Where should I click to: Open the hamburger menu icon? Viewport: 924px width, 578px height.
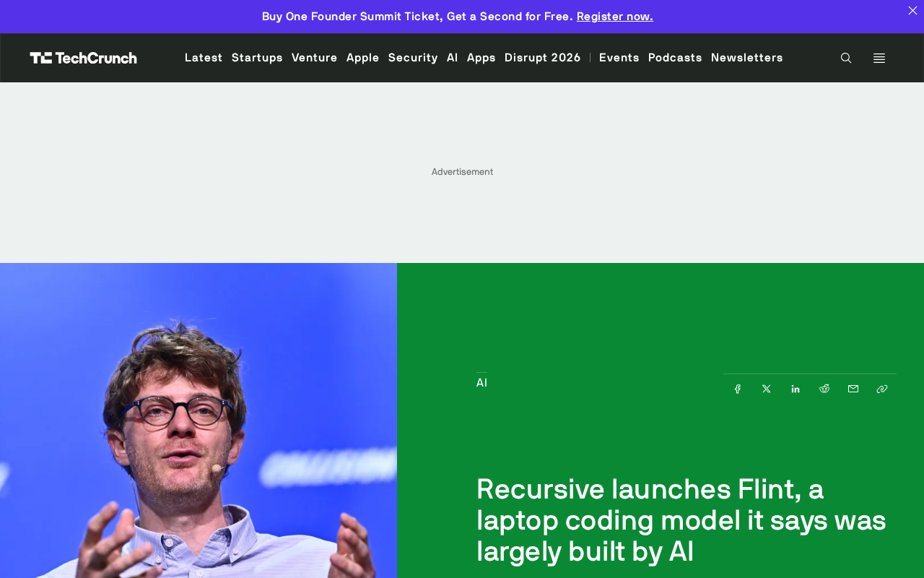click(879, 58)
